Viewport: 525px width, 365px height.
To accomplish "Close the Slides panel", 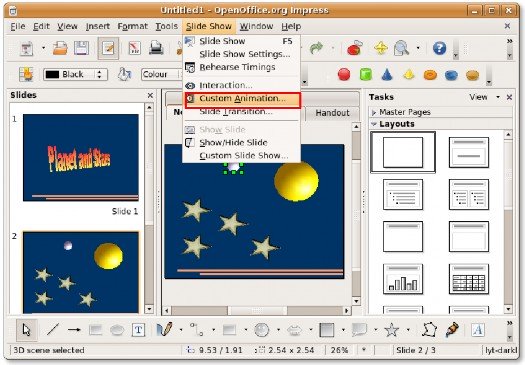I will pyautogui.click(x=150, y=95).
